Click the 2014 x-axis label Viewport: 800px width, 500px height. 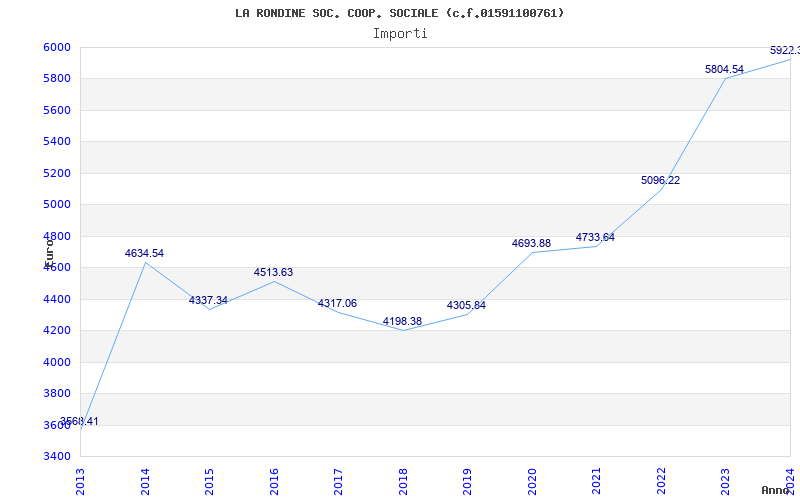[145, 481]
